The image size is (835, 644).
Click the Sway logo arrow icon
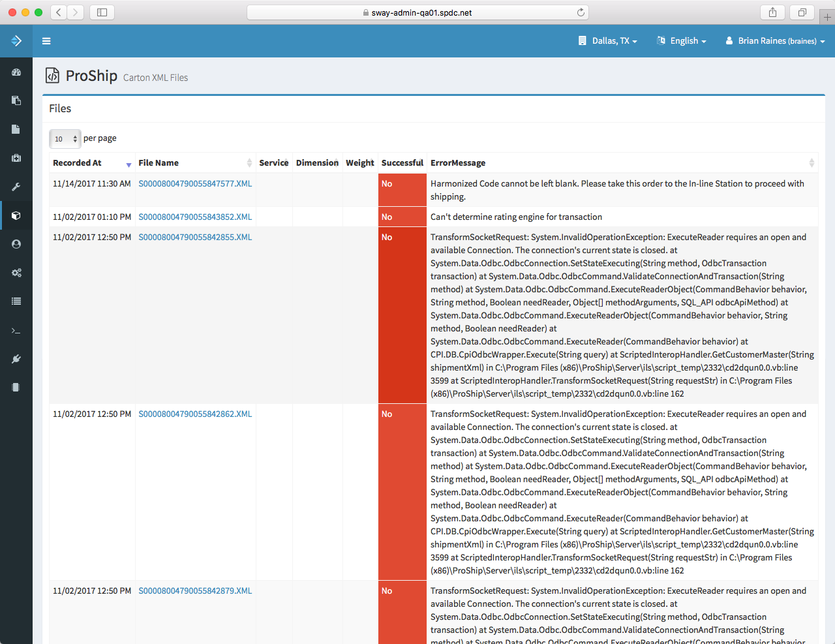pos(16,41)
